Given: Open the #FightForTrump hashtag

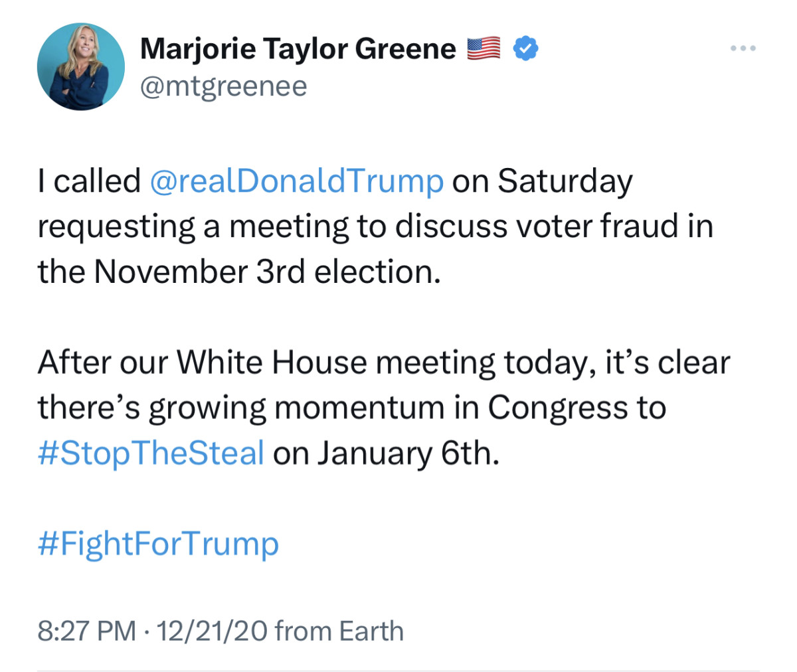Looking at the screenshot, I should point(157,543).
